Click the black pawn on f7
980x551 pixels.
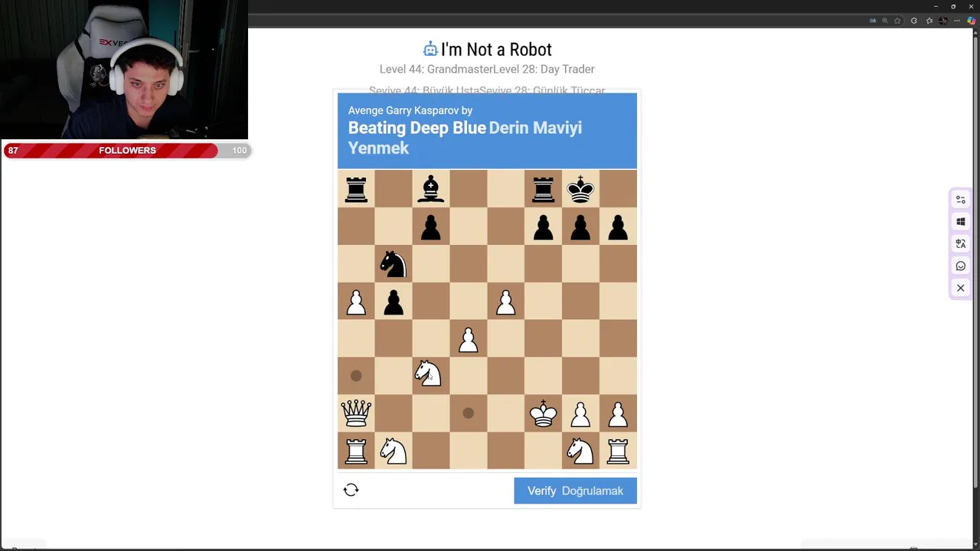[543, 227]
